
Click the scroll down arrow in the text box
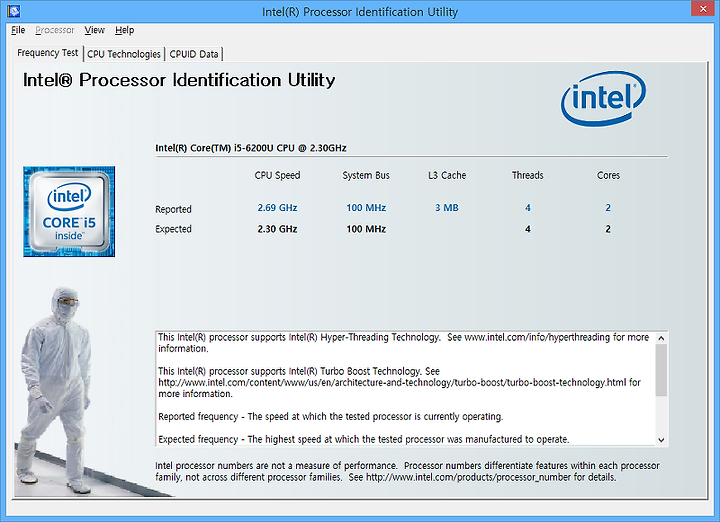(x=661, y=439)
